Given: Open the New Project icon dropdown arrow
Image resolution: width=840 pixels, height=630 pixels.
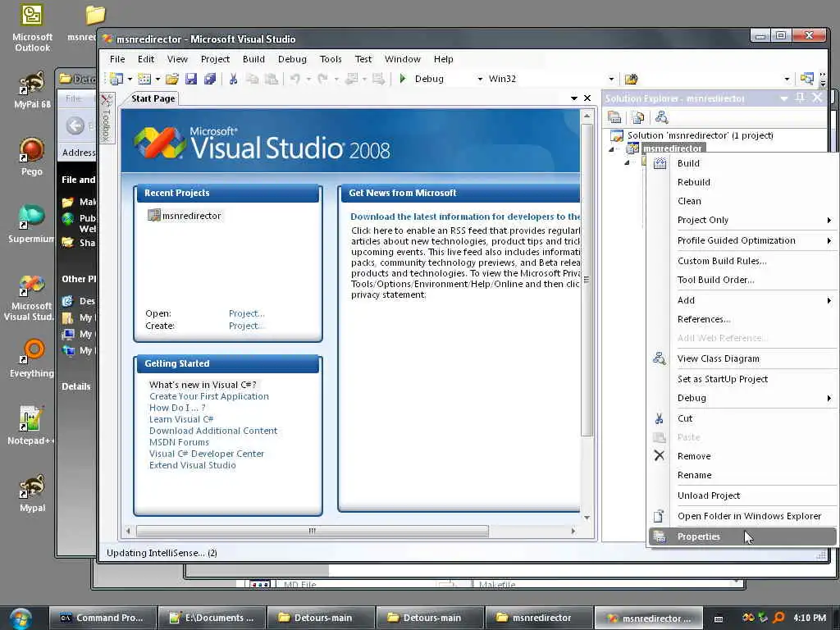Looking at the screenshot, I should pos(130,79).
